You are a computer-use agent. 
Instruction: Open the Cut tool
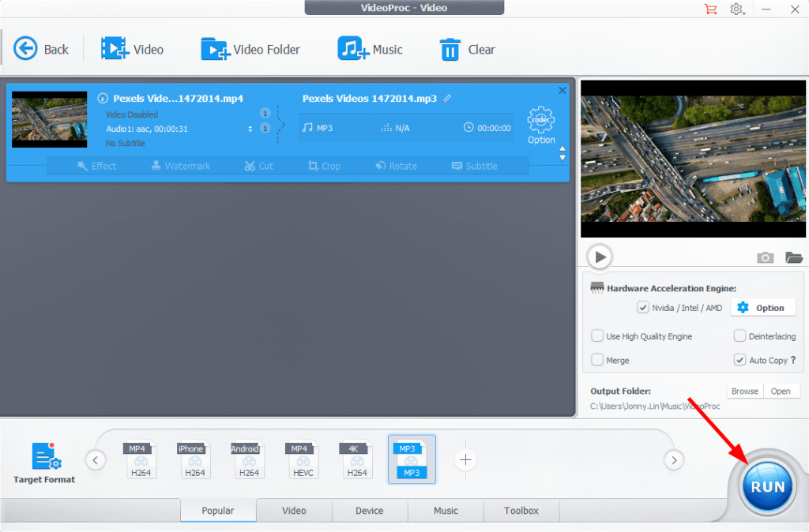coord(258,166)
